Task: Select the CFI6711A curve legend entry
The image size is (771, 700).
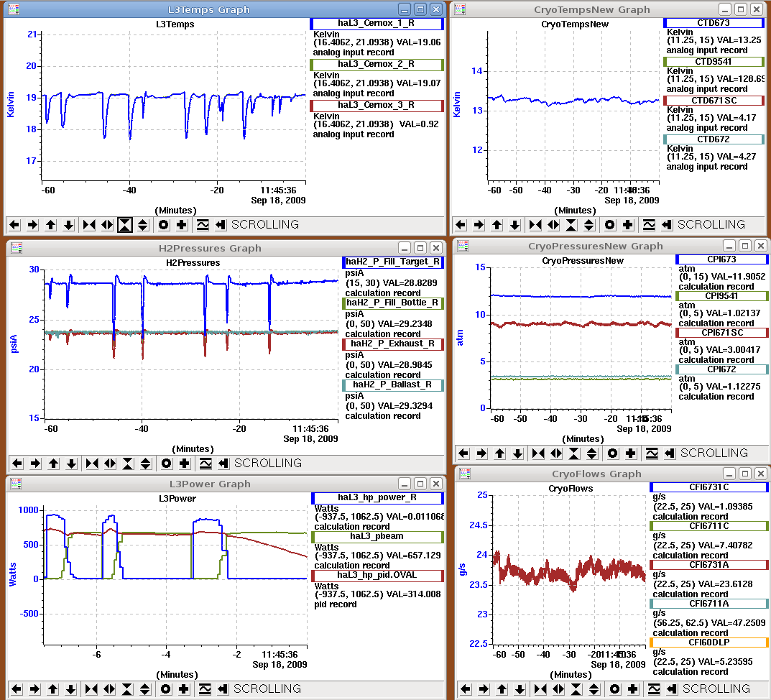Action: (708, 604)
